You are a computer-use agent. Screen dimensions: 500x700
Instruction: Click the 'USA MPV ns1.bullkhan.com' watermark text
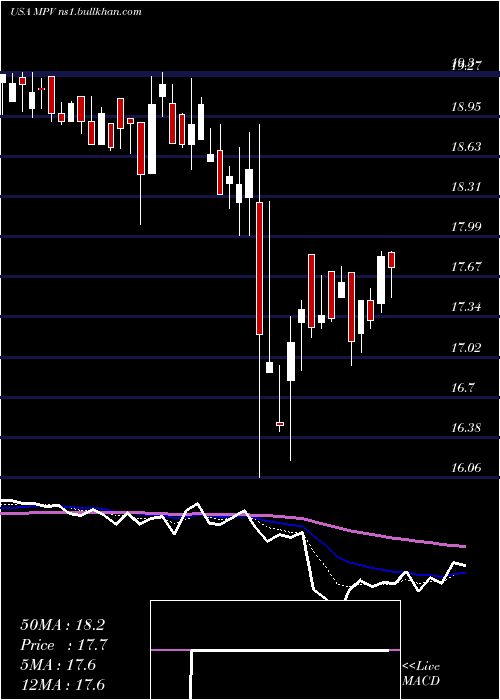pos(76,12)
